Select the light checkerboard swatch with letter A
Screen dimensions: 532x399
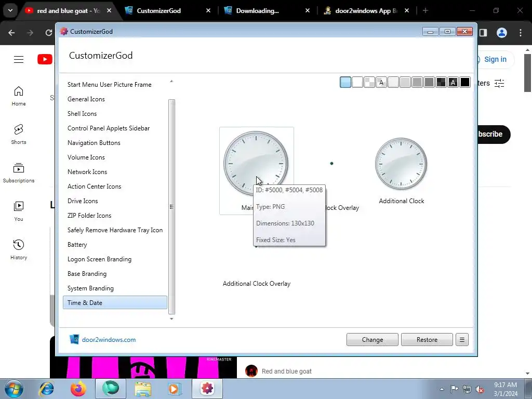[381, 82]
